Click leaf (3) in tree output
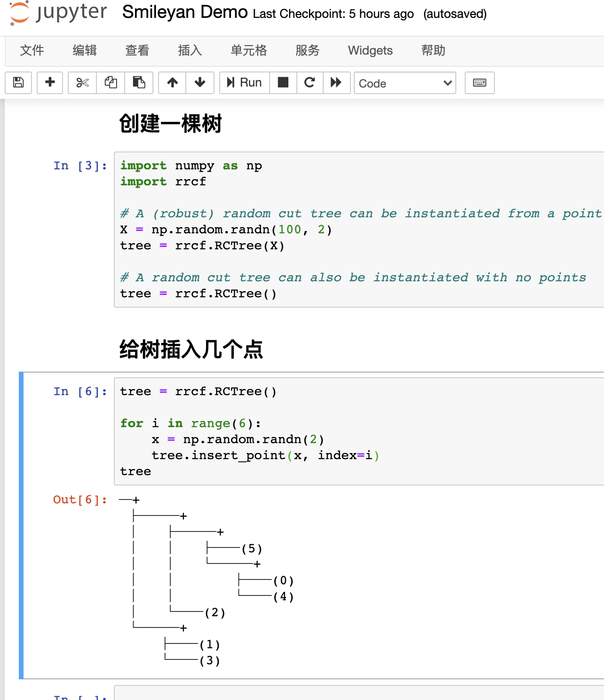The image size is (604, 700). [x=209, y=660]
